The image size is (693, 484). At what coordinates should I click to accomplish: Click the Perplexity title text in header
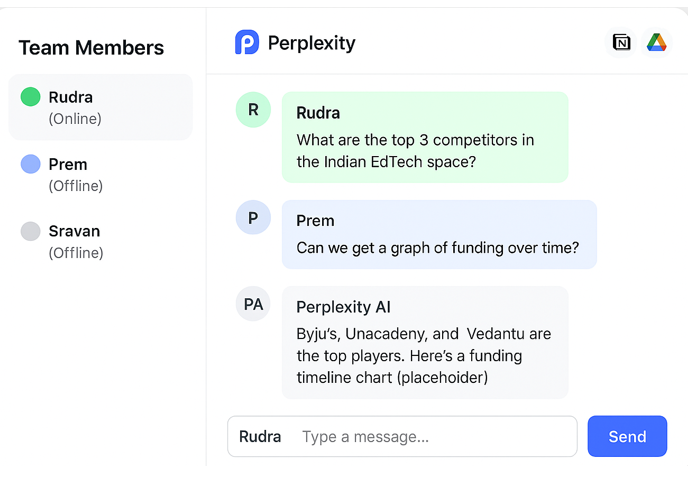pos(311,43)
